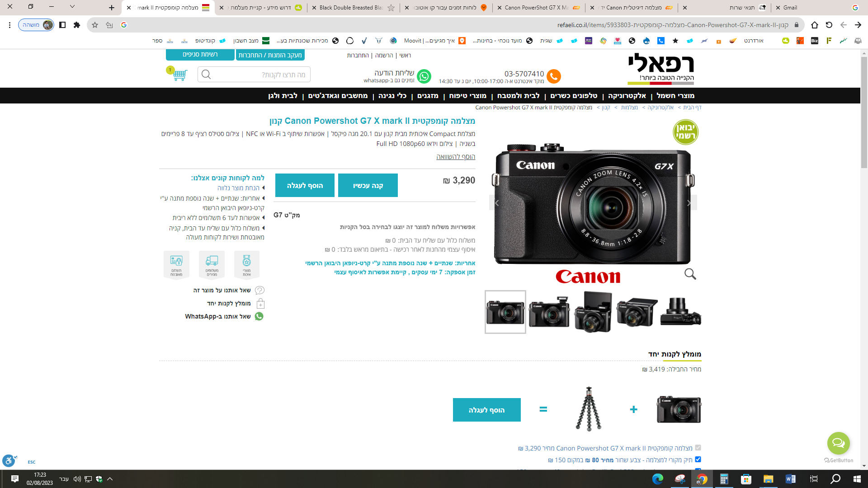
Task: Click the search magnifier in the search box
Action: pos(206,75)
